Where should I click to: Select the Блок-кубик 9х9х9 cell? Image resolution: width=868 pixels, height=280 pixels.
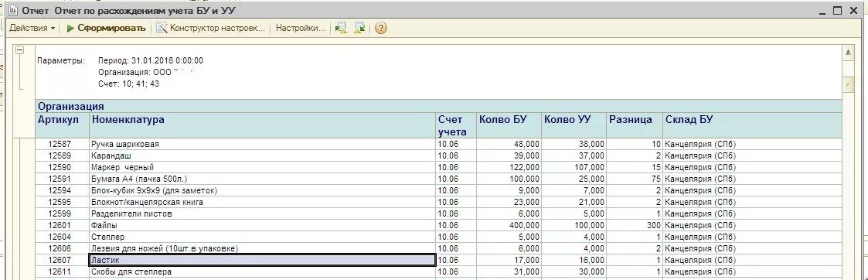coord(263,191)
